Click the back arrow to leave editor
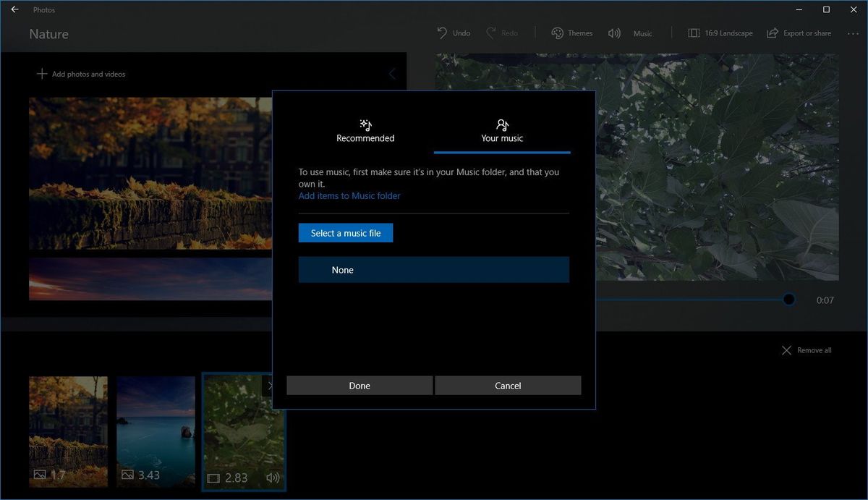The height and width of the screenshot is (500, 868). [14, 9]
